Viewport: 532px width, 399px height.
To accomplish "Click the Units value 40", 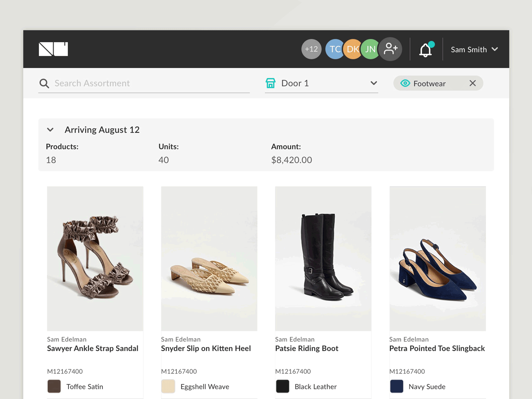I will [x=164, y=160].
